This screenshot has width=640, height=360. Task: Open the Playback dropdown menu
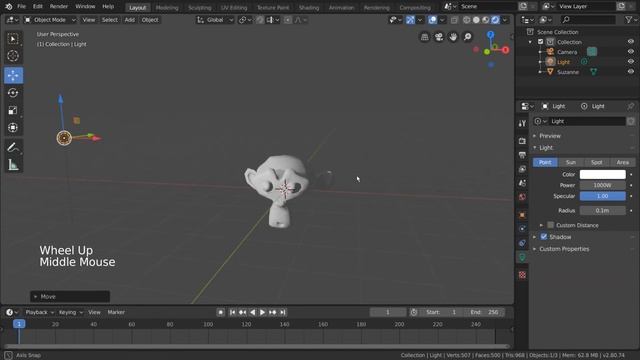40,312
